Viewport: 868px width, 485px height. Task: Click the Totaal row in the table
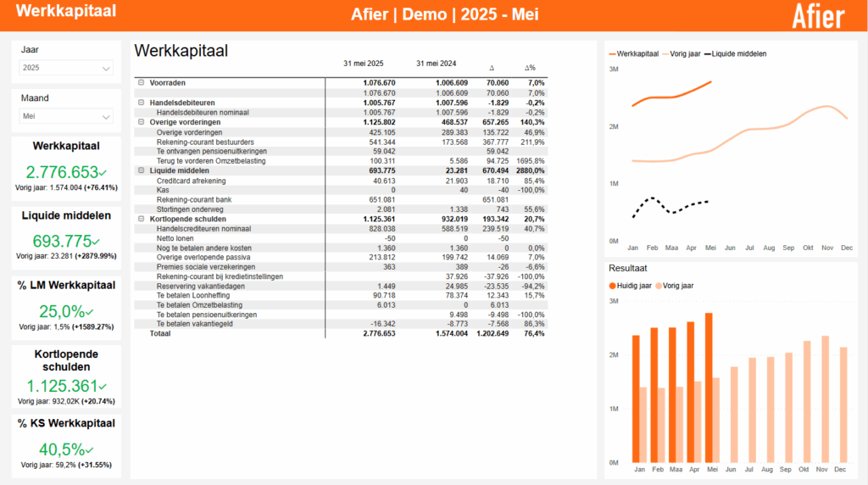tap(161, 334)
